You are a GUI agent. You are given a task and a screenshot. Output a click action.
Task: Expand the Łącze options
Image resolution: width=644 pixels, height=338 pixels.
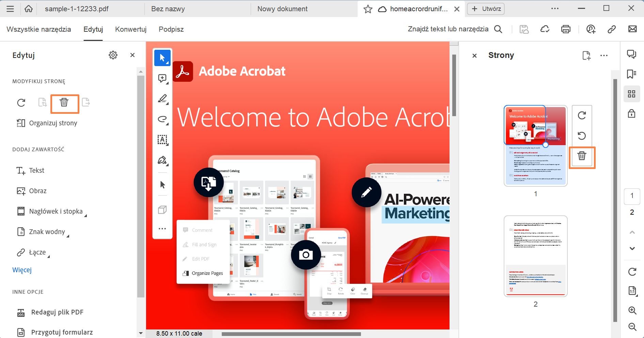49,256
